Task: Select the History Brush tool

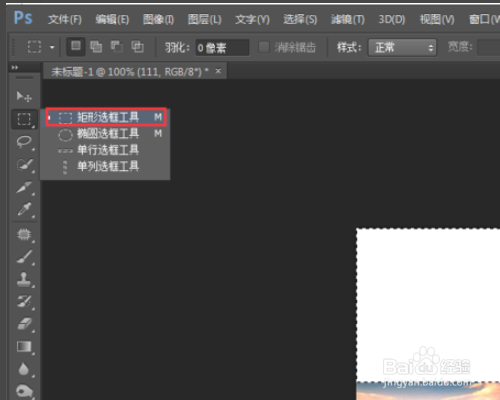Action: click(x=25, y=302)
